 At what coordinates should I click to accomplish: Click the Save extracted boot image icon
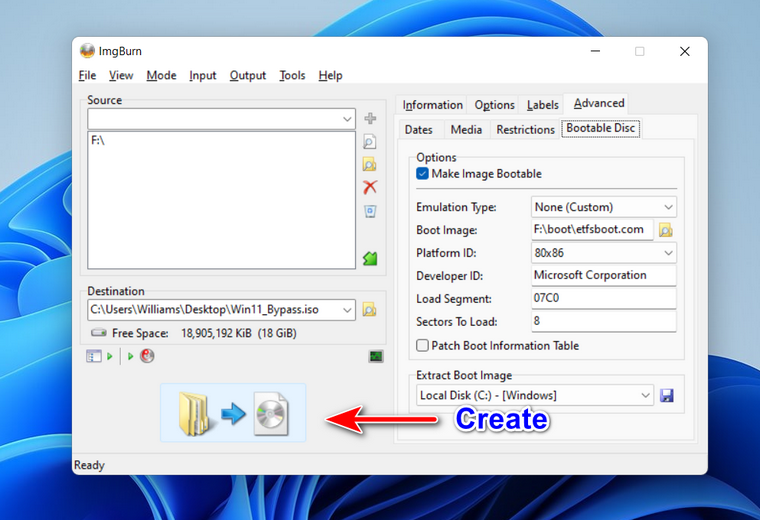(x=666, y=395)
